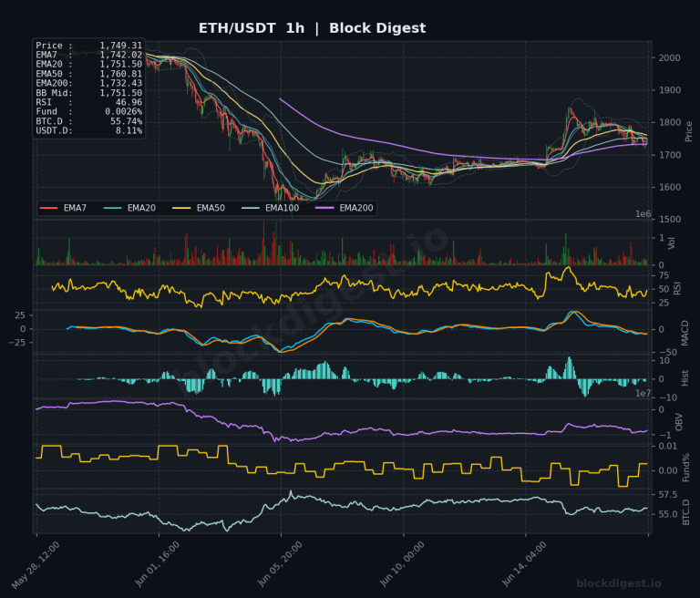Click the BTC.D 57.5 axis tick
Viewport: 700px width, 598px height.
point(668,495)
